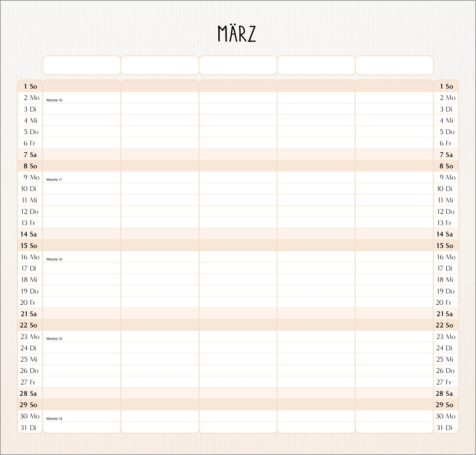The image size is (476, 455).
Task: Click the second blank column header box
Action: (x=160, y=65)
